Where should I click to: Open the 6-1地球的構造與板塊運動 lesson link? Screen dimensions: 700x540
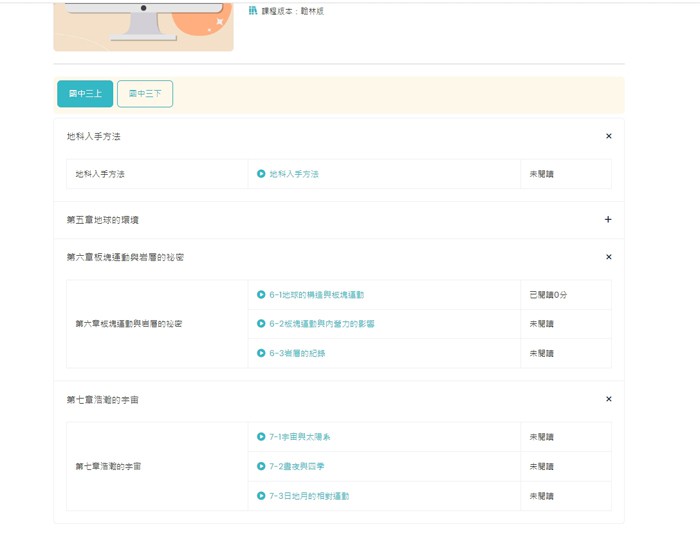pos(316,295)
